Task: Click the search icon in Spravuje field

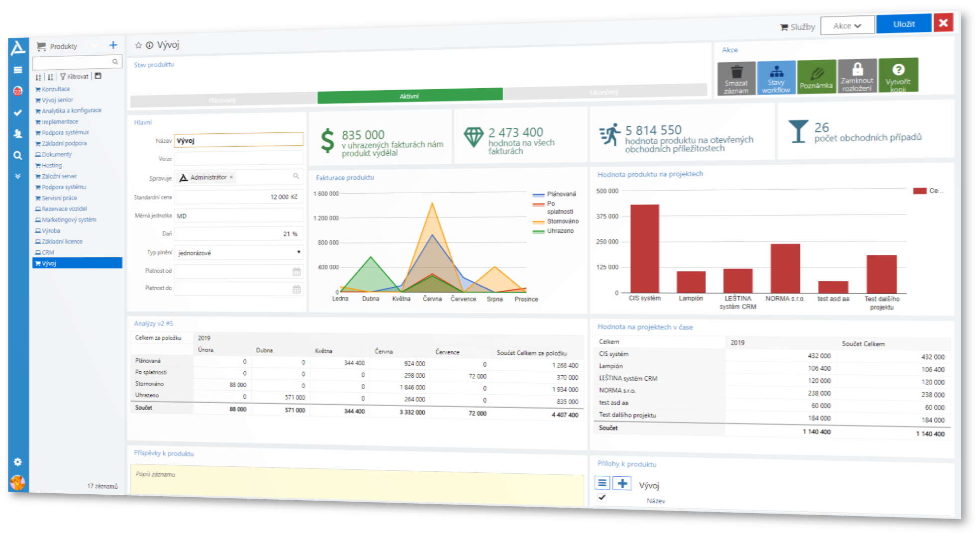Action: [x=296, y=176]
